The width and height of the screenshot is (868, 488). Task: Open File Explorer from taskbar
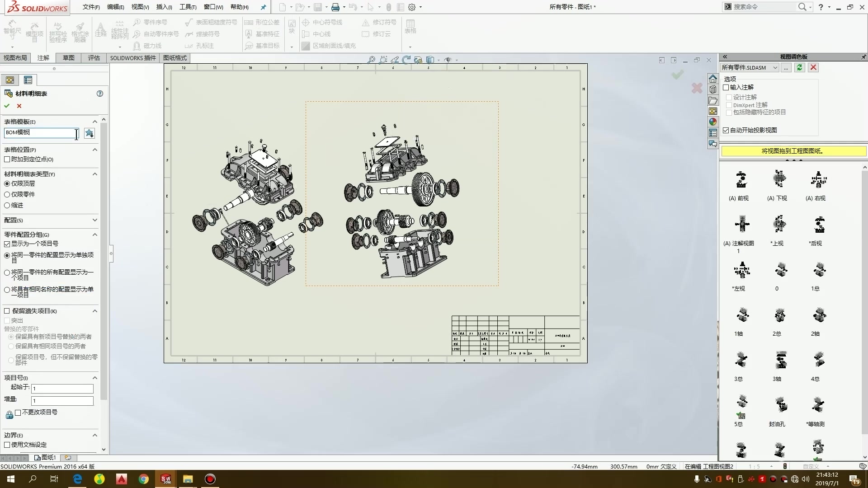[188, 479]
